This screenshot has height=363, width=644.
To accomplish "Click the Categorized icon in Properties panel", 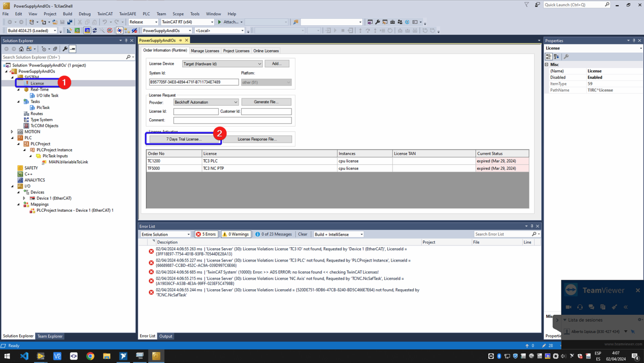I will 548,57.
